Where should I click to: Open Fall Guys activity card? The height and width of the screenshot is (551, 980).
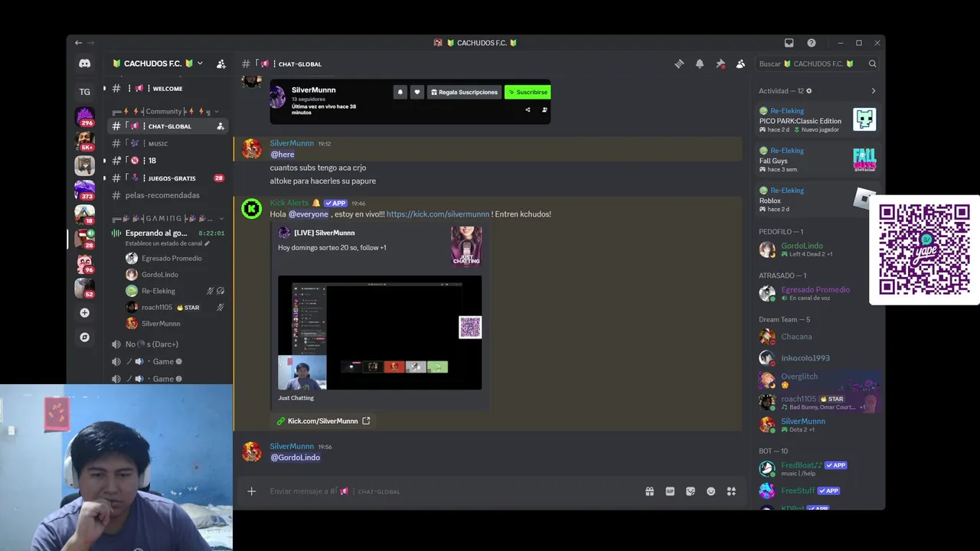coord(816,160)
